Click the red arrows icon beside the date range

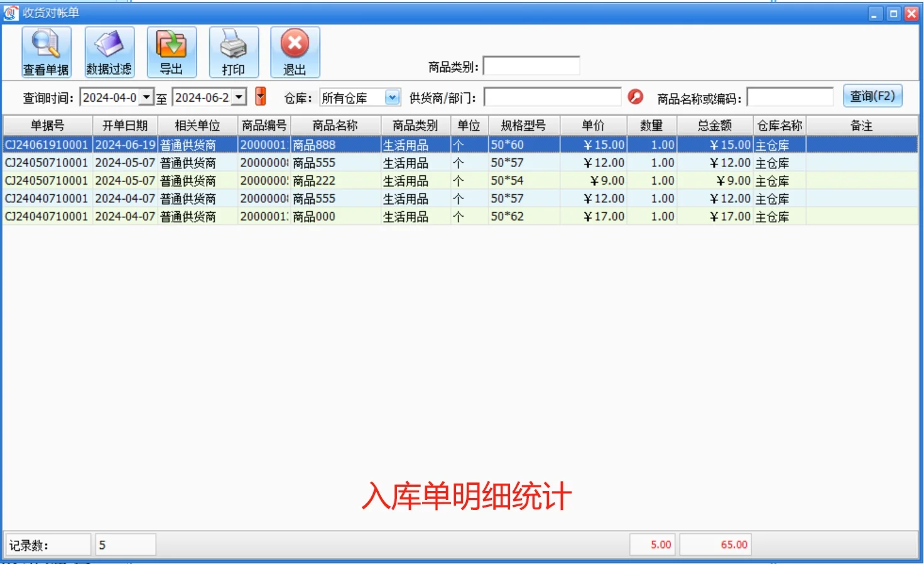[260, 97]
